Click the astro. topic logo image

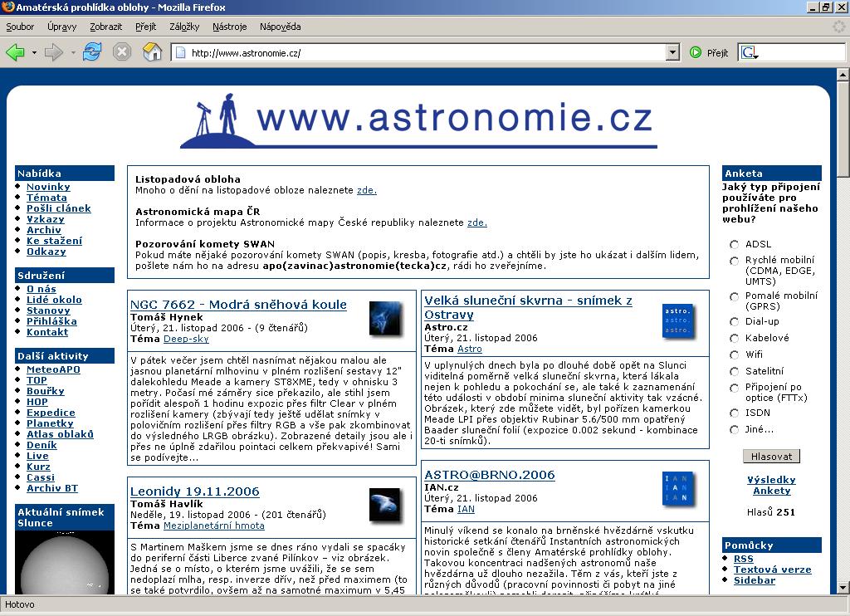click(x=677, y=321)
